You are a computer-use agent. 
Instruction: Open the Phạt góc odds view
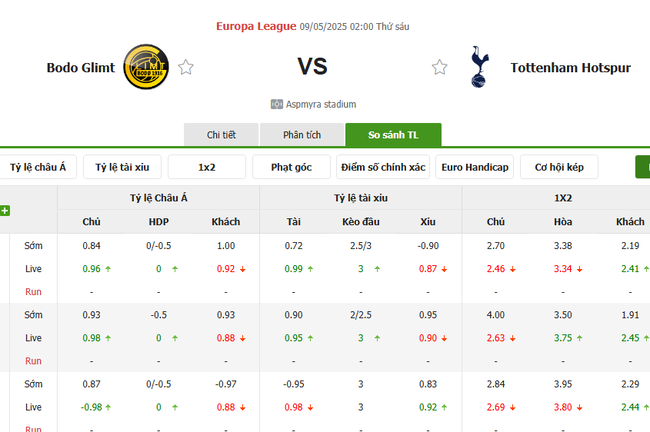(x=292, y=167)
